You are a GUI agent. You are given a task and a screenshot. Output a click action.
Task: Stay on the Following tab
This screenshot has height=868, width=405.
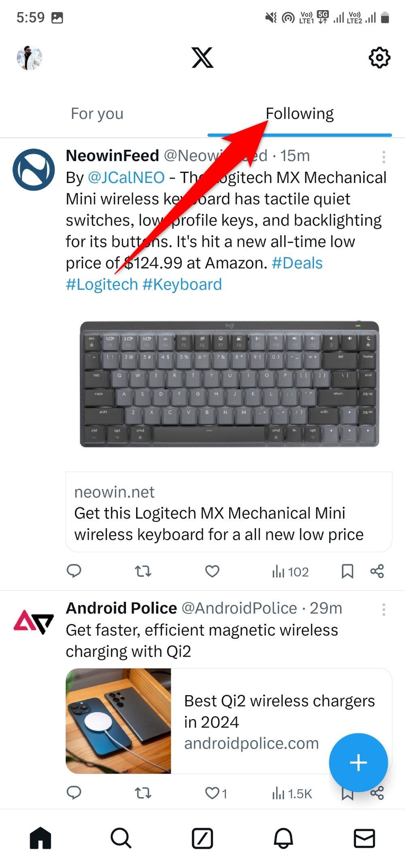300,113
